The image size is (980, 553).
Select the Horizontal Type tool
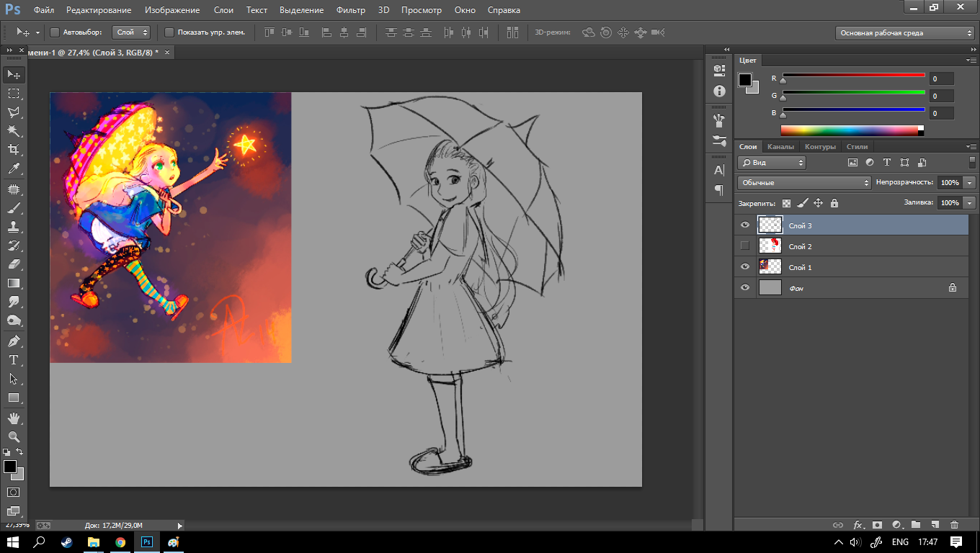(x=14, y=360)
